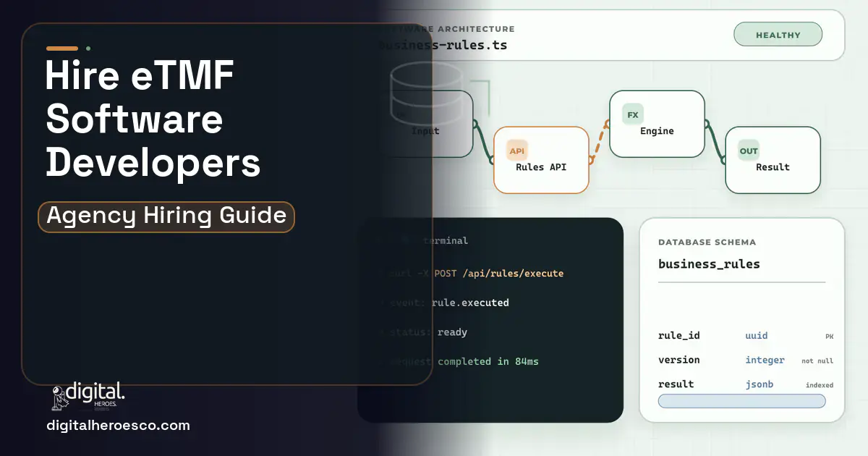
Task: Click the business_rules table name
Action: click(709, 264)
